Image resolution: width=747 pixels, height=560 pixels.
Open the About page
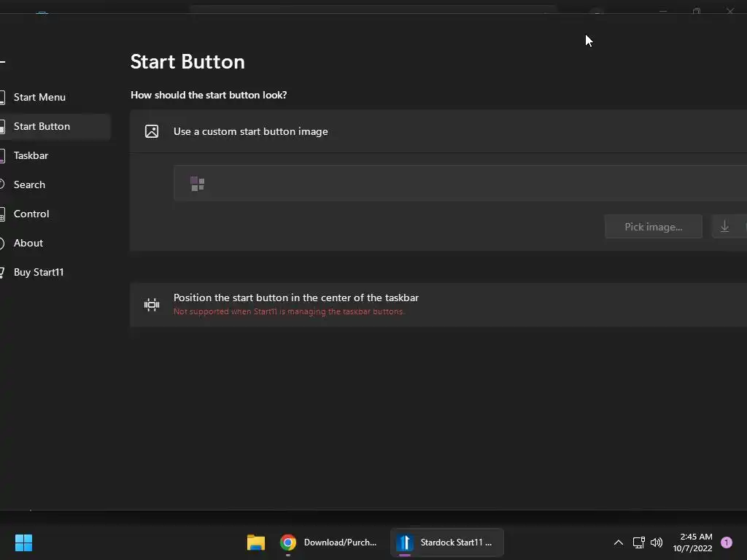point(28,243)
